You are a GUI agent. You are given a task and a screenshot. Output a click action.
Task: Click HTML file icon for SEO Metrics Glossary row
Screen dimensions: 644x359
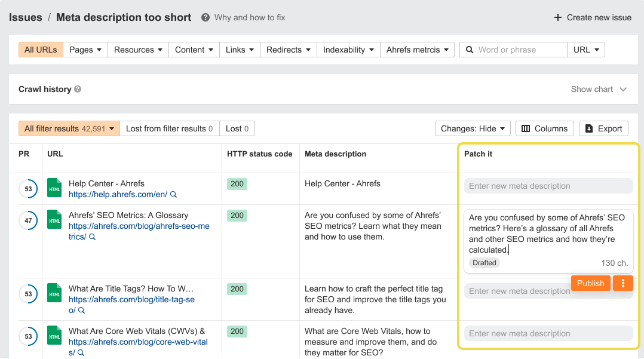54,219
